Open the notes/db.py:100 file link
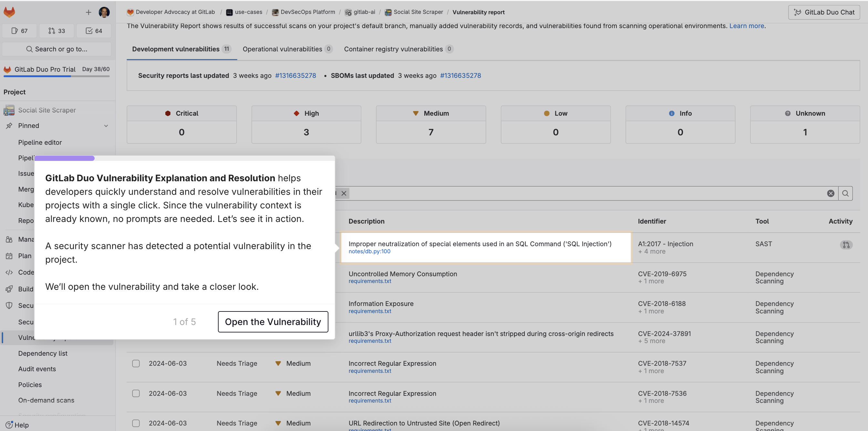 369,251
